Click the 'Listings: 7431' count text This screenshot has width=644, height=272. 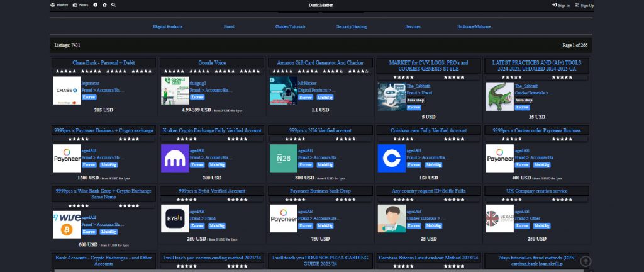click(x=67, y=45)
